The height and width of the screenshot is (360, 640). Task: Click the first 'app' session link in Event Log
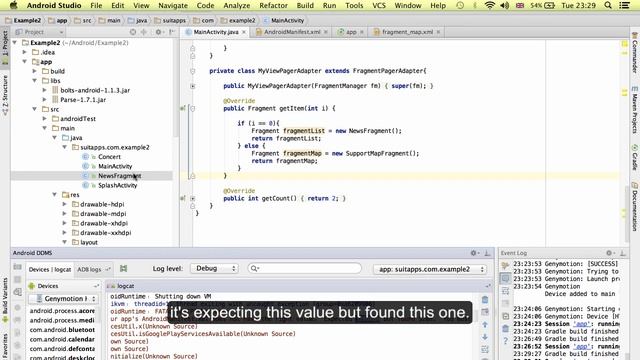(581, 324)
